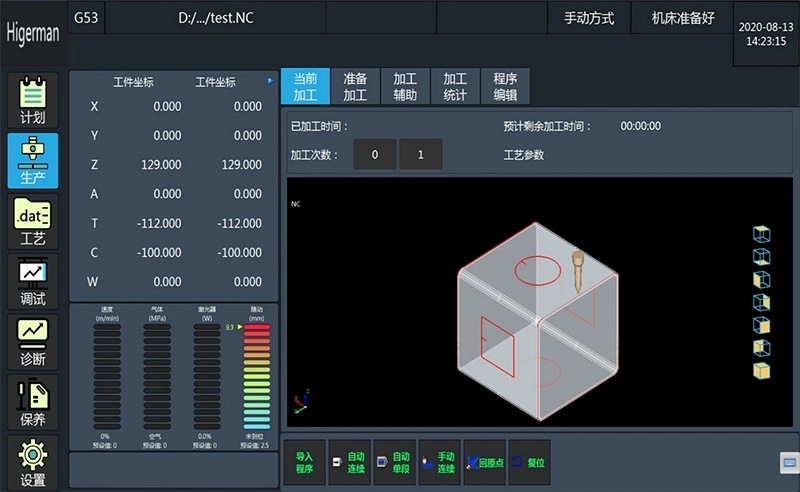Open the on-screen keyboard icon
Image resolution: width=800 pixels, height=492 pixels.
point(788,462)
